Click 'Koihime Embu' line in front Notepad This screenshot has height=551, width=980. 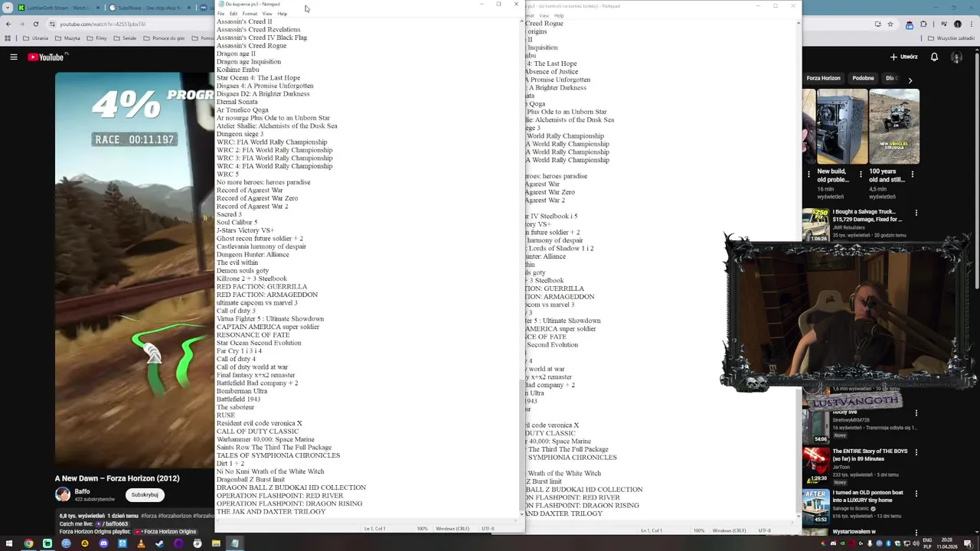[237, 70]
